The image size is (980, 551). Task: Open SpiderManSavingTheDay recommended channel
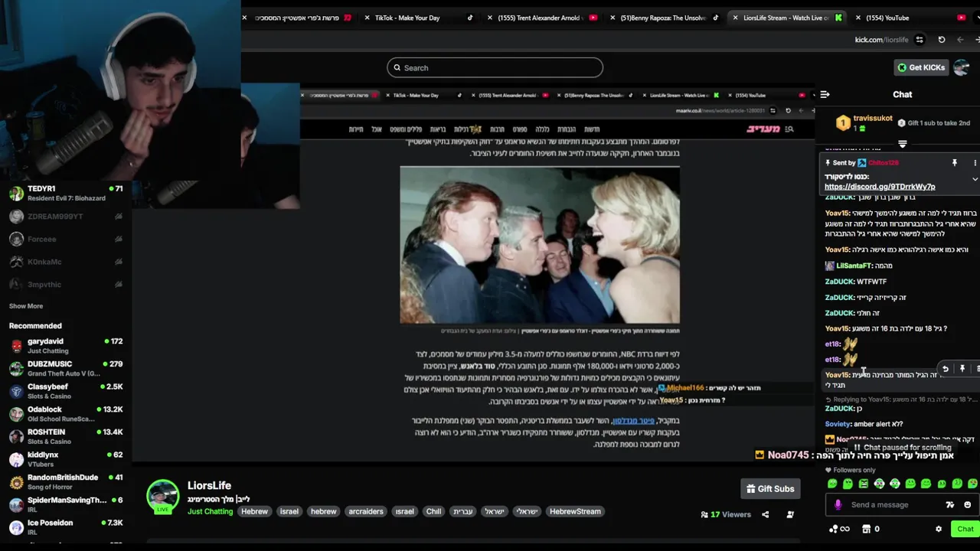point(66,505)
